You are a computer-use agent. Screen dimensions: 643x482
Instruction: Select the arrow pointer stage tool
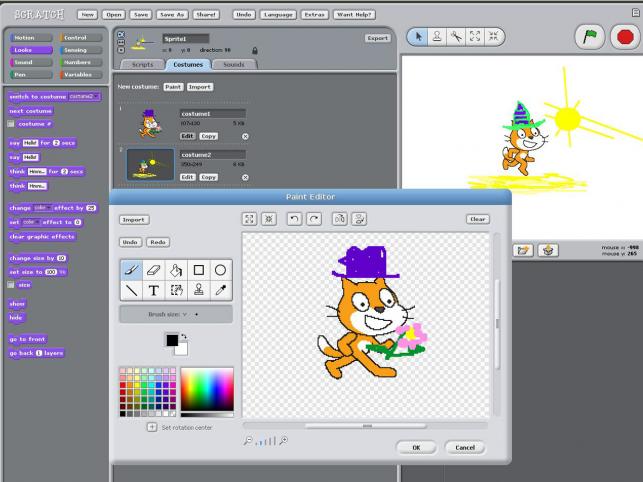(418, 37)
